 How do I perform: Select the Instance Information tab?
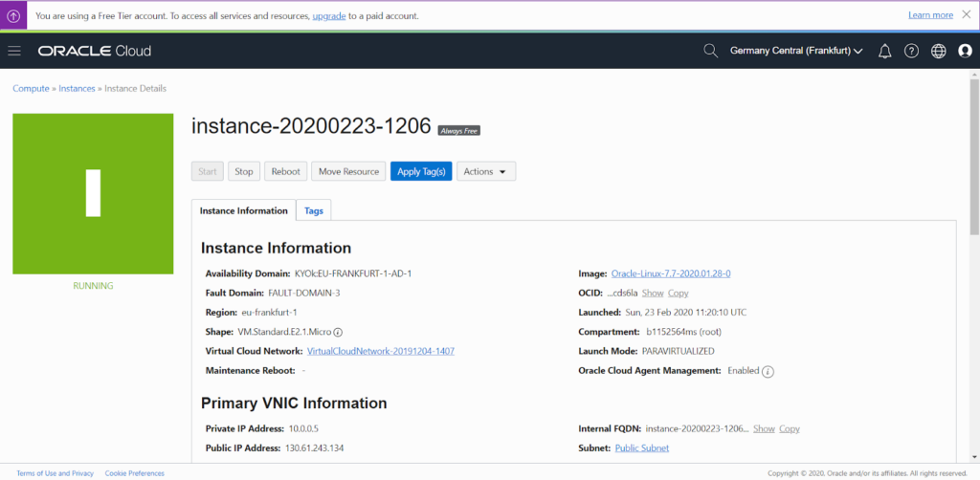point(244,210)
